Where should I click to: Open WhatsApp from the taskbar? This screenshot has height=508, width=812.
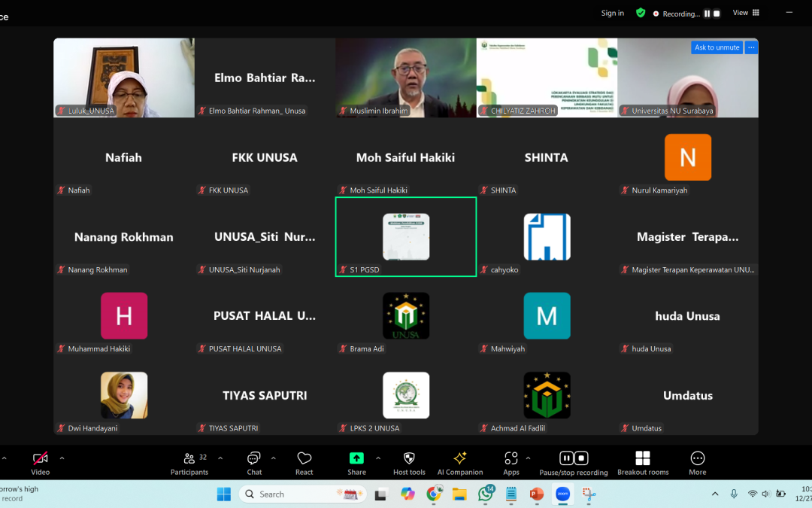[486, 494]
